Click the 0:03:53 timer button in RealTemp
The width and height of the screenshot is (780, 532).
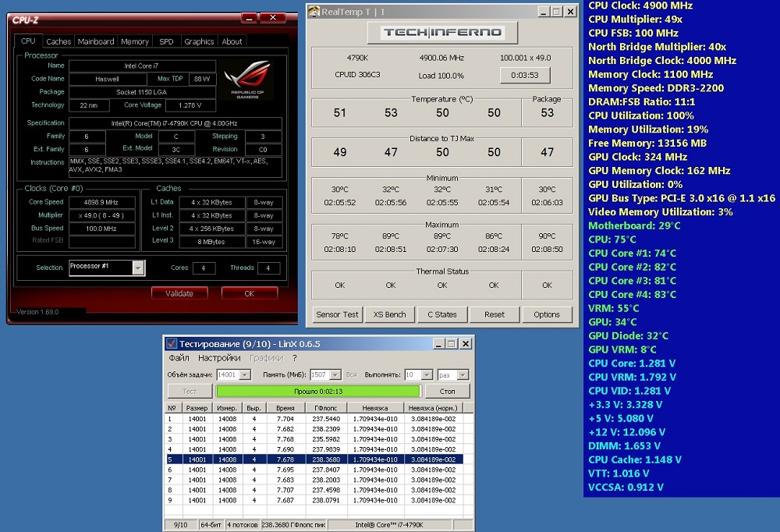coord(525,75)
